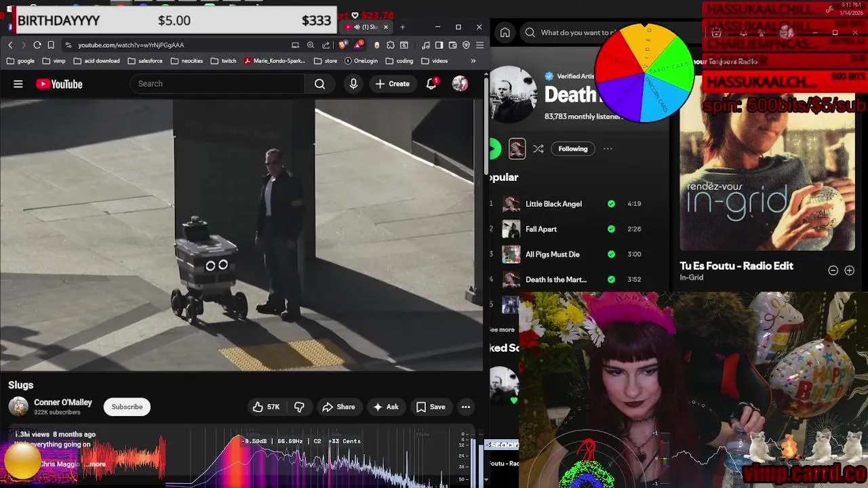Click the YouTube Search field

pos(217,83)
